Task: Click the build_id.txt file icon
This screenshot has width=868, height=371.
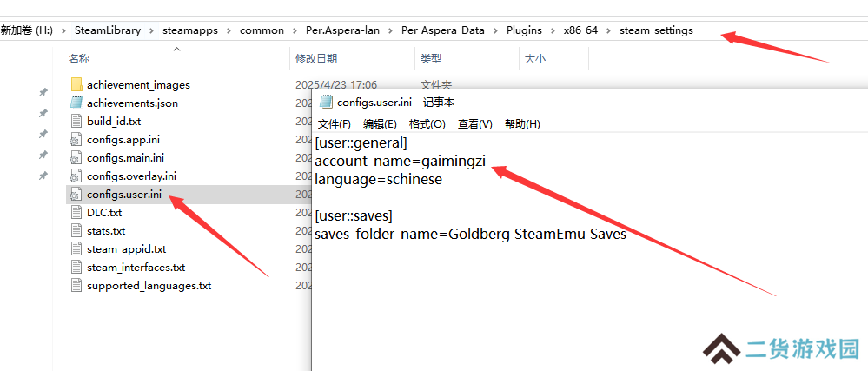Action: pos(76,122)
